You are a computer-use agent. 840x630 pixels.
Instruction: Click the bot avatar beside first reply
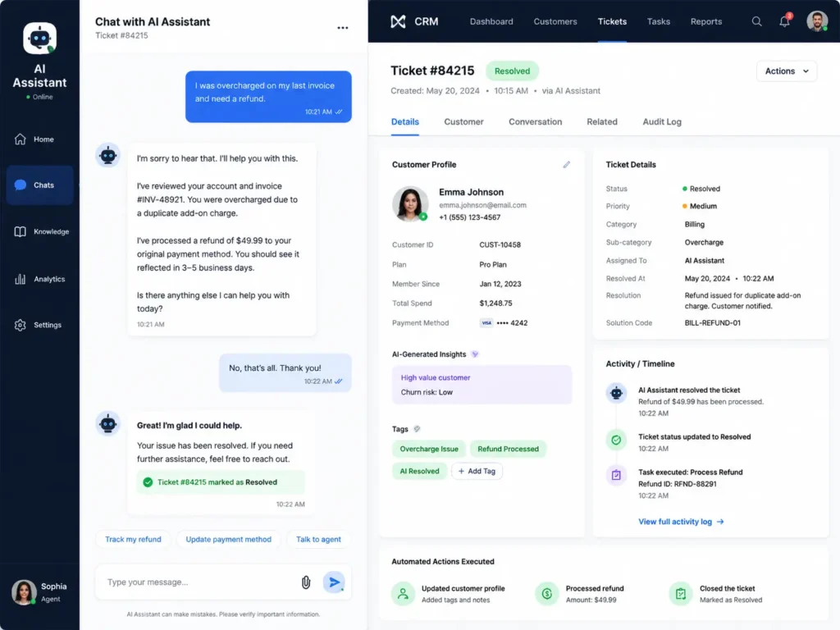click(107, 155)
